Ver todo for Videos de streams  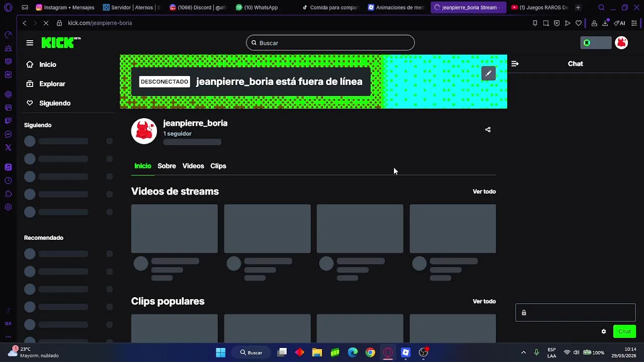[x=484, y=192]
